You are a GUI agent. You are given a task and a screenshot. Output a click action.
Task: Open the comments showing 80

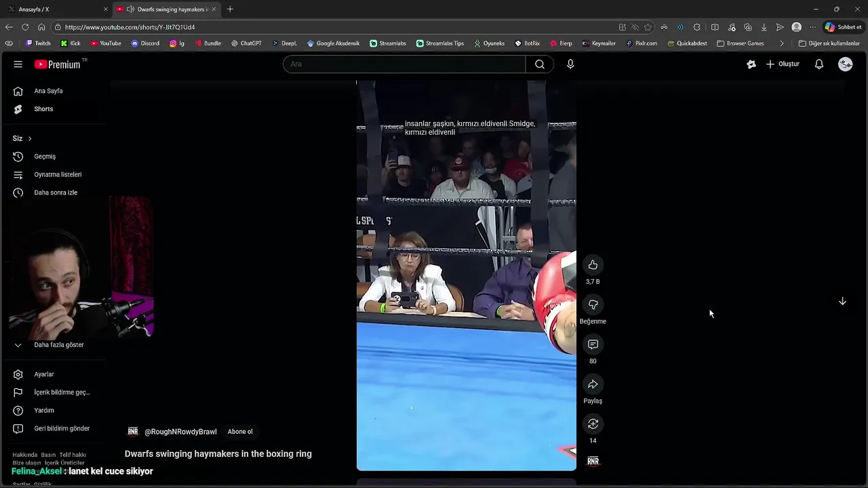click(x=593, y=344)
